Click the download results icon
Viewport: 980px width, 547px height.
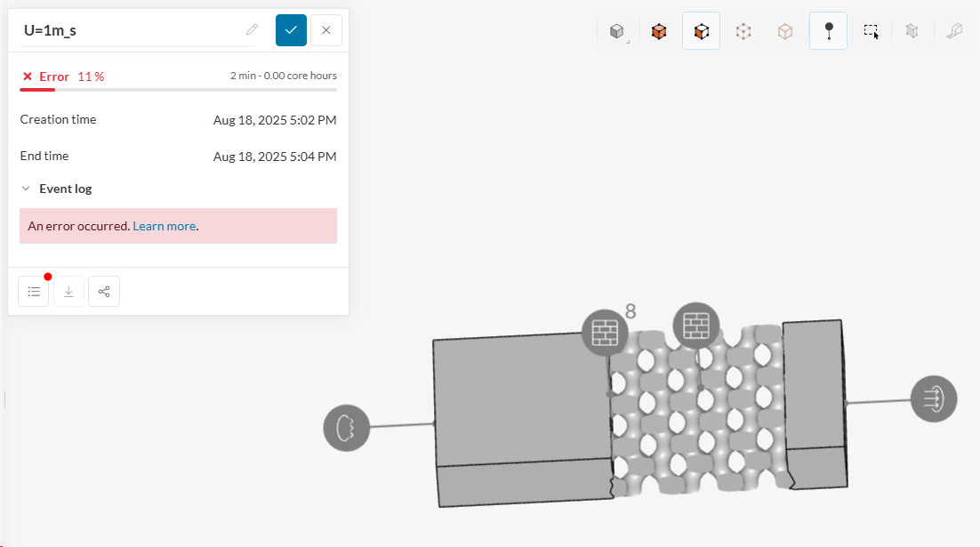(68, 292)
